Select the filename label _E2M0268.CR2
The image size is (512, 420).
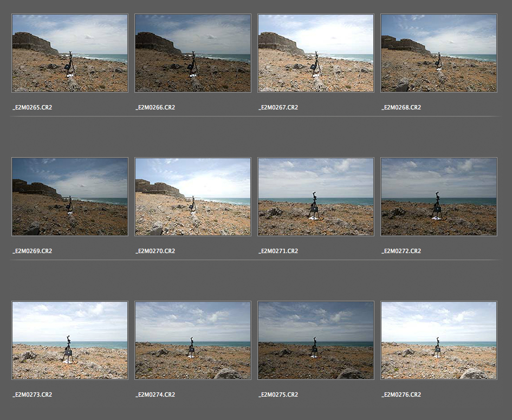pyautogui.click(x=401, y=107)
